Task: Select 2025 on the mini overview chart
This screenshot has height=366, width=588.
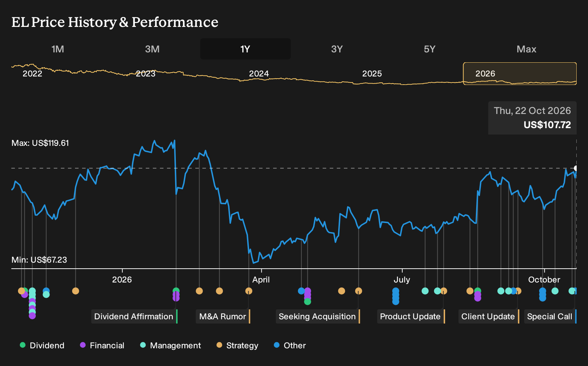Action: tap(372, 74)
